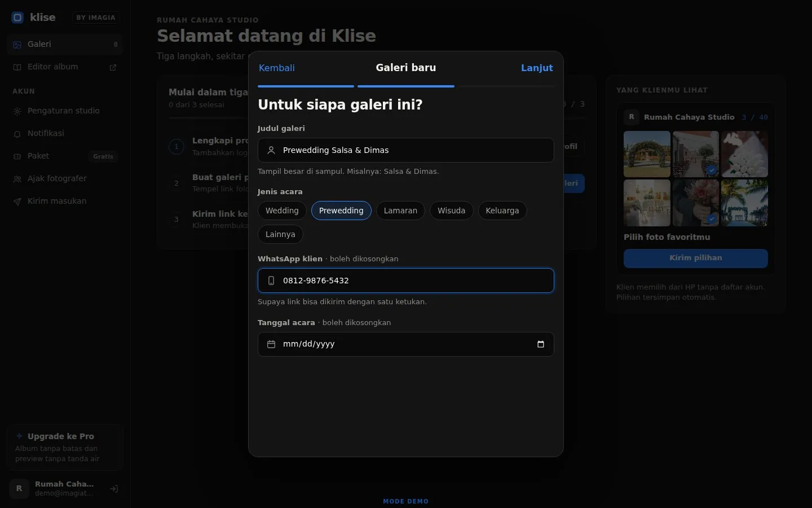
Task: Click the Kirim pilihan preview button
Action: (x=696, y=258)
